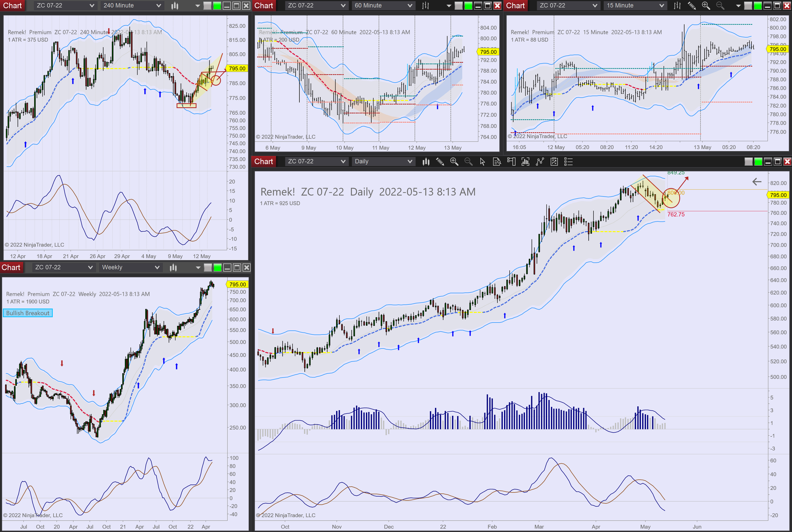Open drawing tools pencil in Daily chart
This screenshot has width=792, height=532.
tap(440, 161)
